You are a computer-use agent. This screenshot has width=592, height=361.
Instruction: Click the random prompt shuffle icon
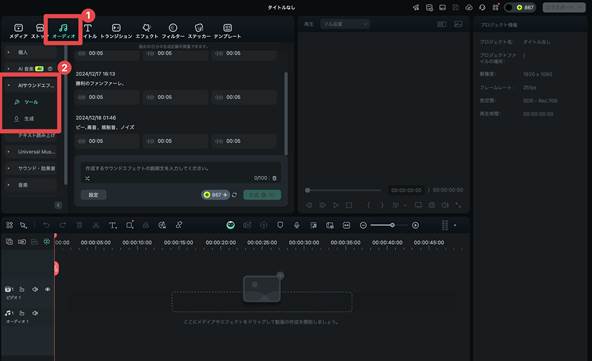point(87,178)
